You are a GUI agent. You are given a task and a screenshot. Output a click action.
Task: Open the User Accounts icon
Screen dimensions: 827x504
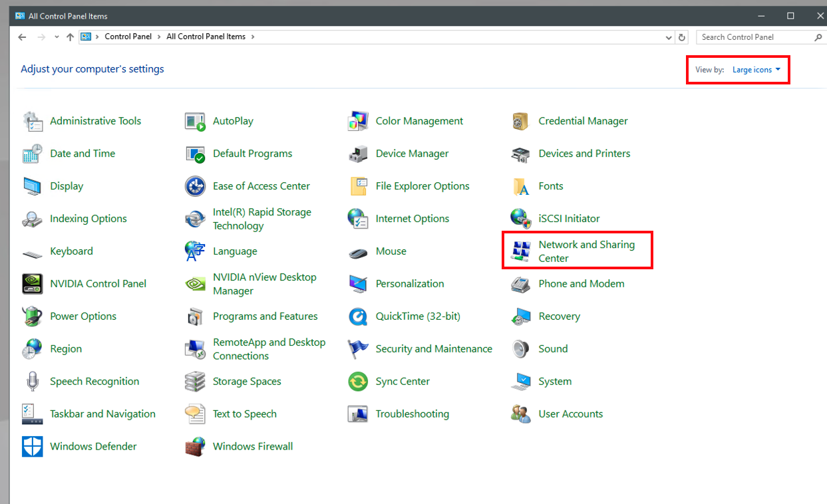[520, 414]
